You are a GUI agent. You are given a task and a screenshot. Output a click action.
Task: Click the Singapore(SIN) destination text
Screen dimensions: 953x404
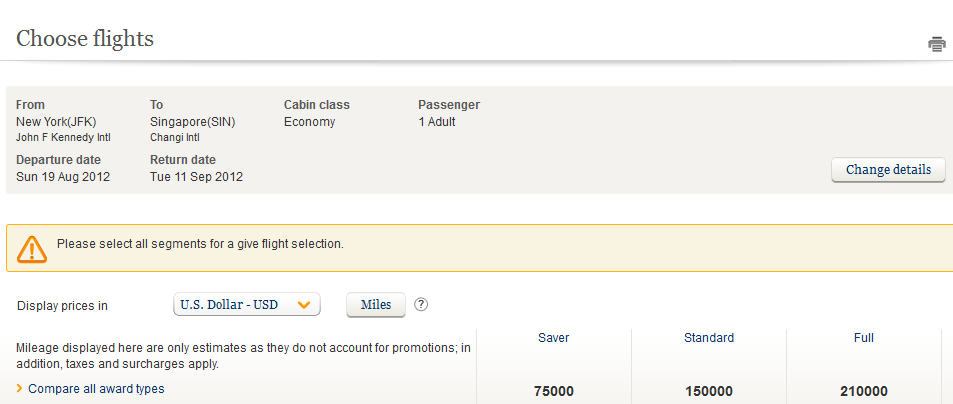tap(192, 122)
